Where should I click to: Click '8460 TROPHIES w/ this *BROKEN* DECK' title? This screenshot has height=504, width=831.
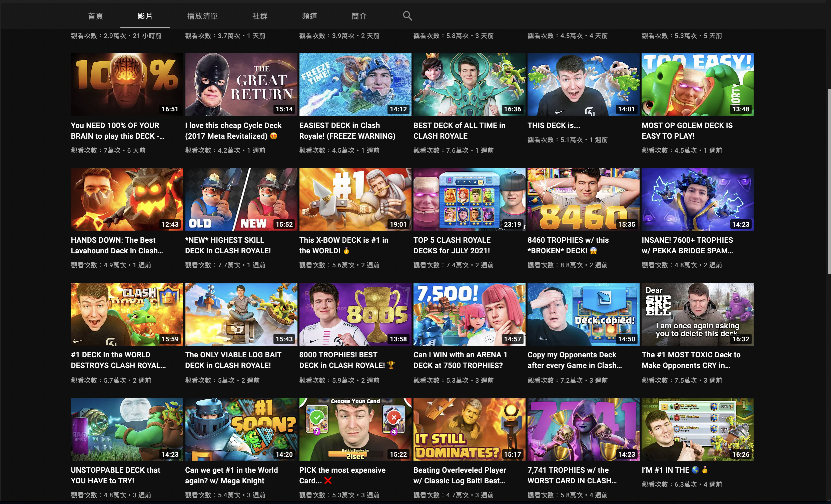click(x=568, y=245)
